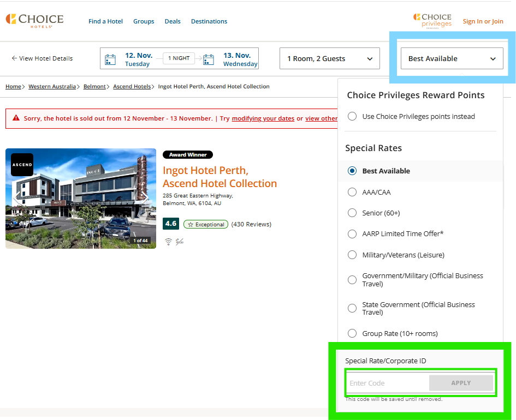Click the 1 of 44 photo counter
This screenshot has height=420, width=516.
click(x=140, y=241)
